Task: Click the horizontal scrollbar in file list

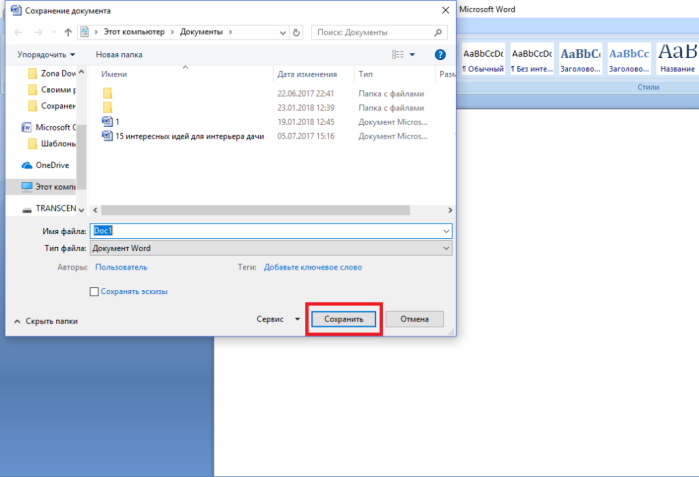Action: pos(255,210)
